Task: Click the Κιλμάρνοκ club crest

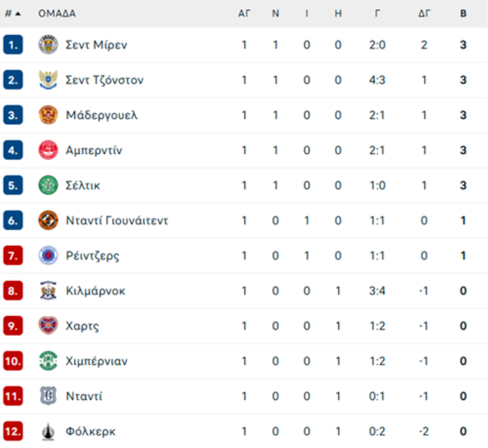Action: (x=48, y=290)
